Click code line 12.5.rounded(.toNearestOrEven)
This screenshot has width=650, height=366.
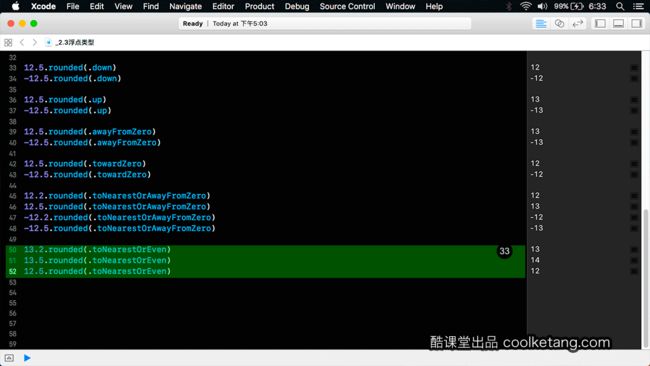coord(97,271)
